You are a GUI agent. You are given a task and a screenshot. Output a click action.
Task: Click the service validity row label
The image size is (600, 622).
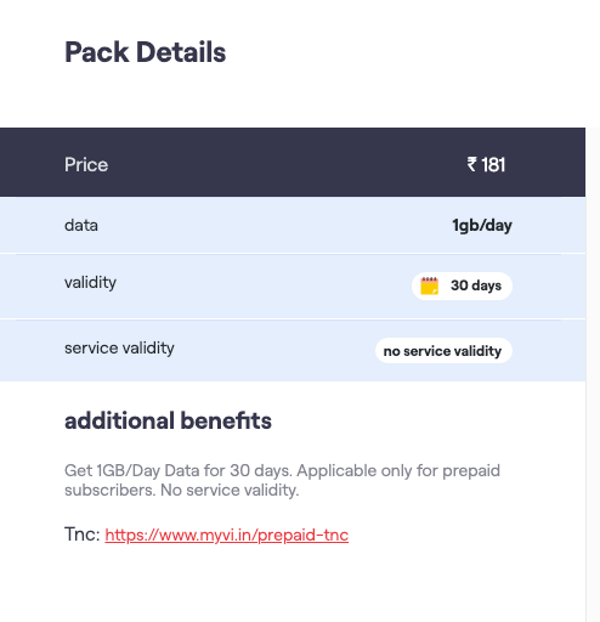119,348
